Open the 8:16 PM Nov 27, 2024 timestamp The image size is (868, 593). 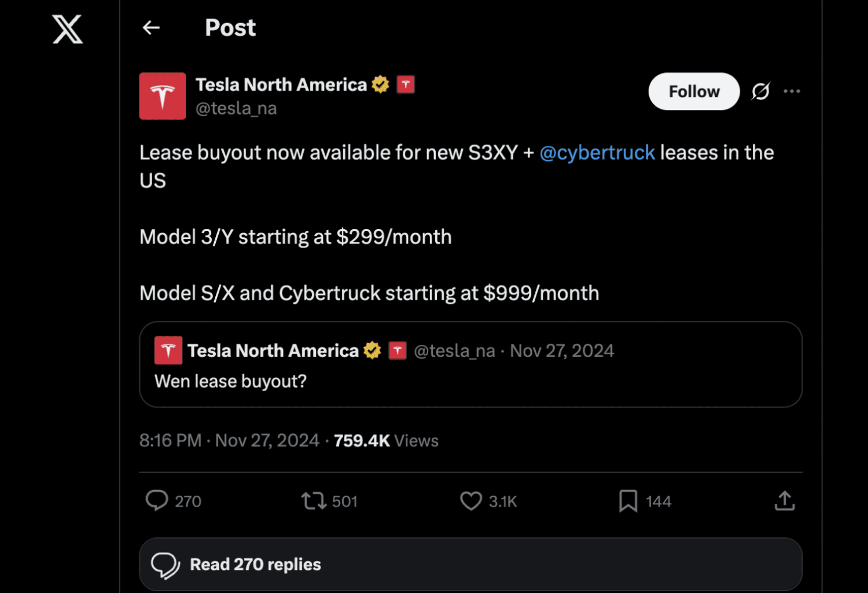[229, 441]
